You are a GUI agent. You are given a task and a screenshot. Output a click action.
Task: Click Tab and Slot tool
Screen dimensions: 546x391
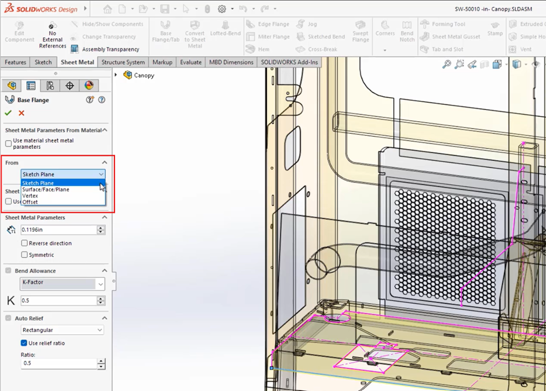coord(442,49)
